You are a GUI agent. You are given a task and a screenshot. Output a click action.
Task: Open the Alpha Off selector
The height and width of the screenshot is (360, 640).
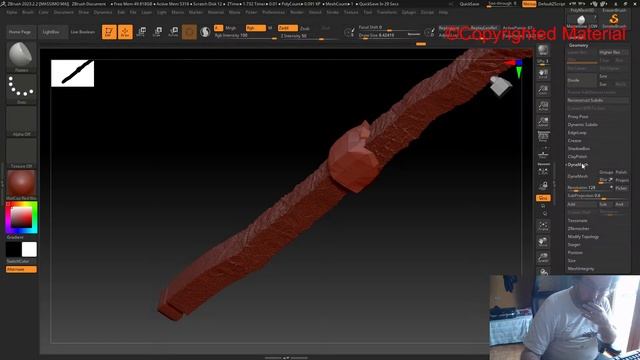[21, 120]
